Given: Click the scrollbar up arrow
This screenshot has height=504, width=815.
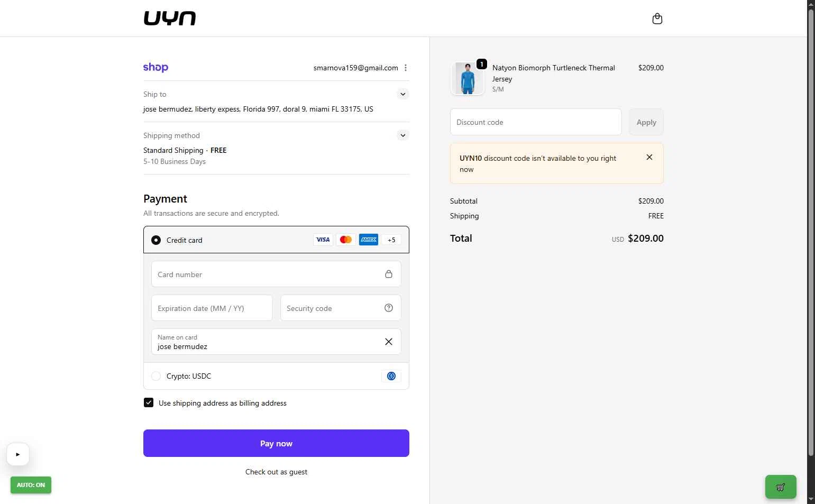Looking at the screenshot, I should [811, 4].
